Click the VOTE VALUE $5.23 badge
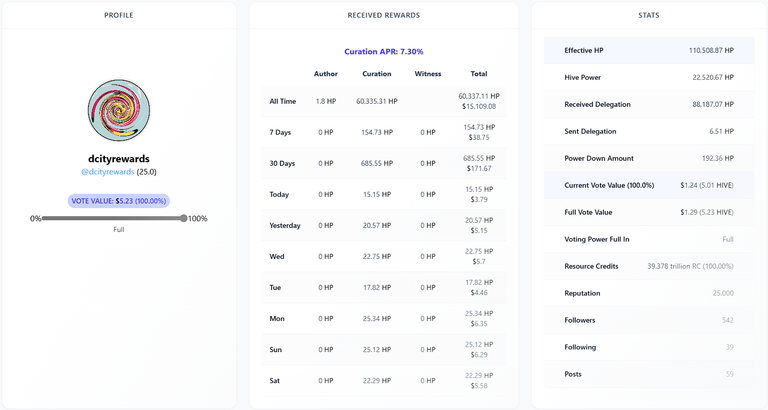This screenshot has width=768, height=410. [119, 201]
